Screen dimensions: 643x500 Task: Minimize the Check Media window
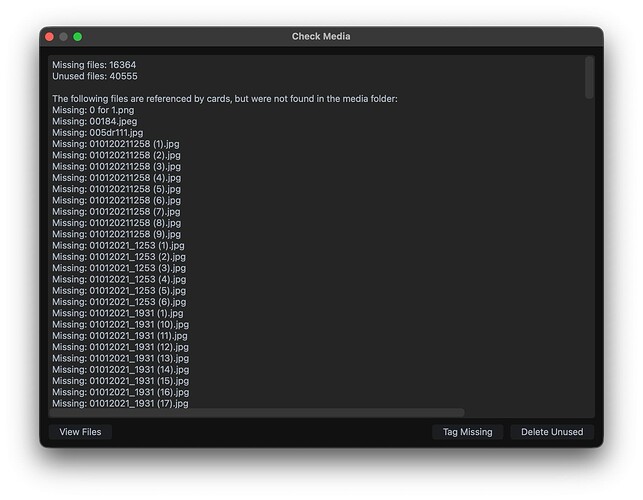pos(63,37)
